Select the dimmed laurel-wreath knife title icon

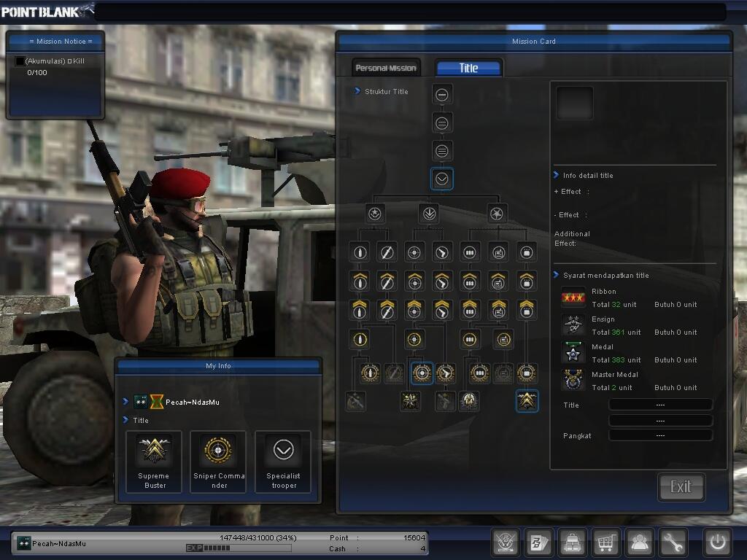coord(394,373)
